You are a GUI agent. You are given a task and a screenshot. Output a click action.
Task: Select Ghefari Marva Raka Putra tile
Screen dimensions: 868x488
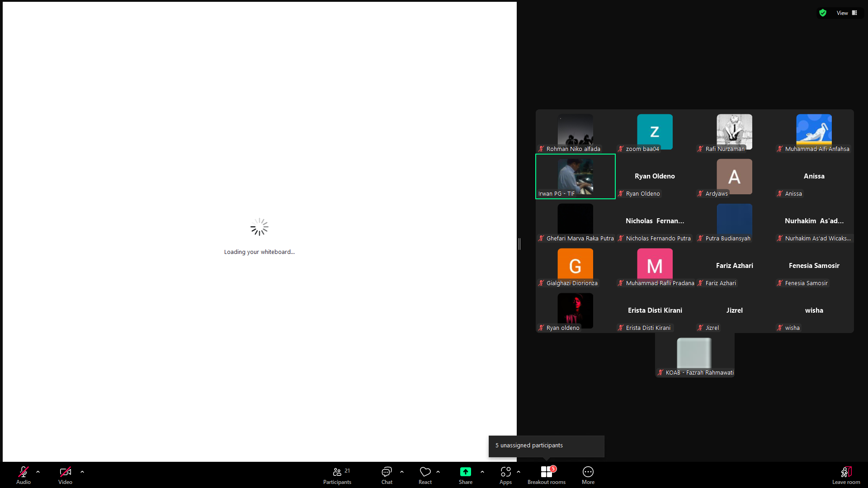click(x=576, y=221)
